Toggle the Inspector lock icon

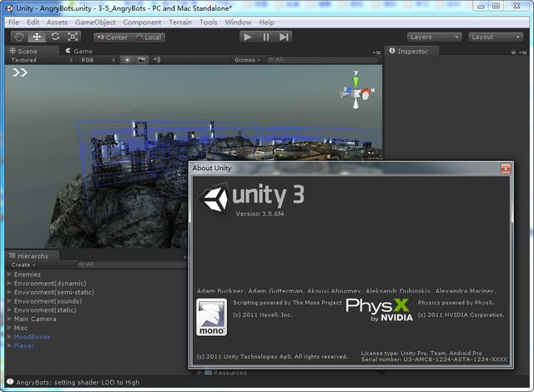click(x=513, y=52)
